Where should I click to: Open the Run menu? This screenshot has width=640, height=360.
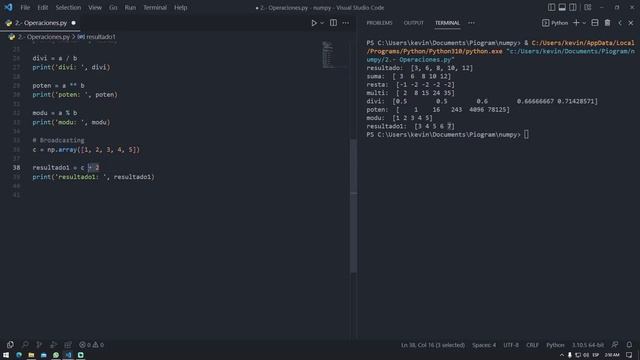click(130, 7)
